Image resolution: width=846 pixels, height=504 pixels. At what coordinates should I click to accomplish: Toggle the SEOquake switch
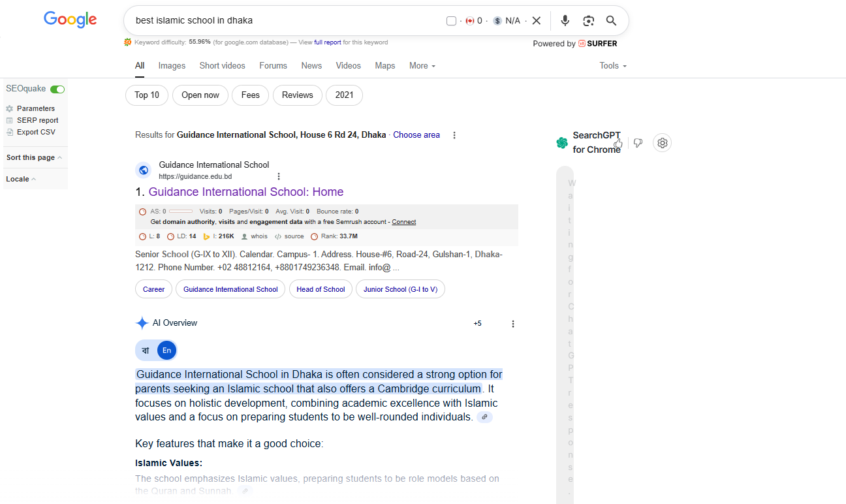point(57,89)
